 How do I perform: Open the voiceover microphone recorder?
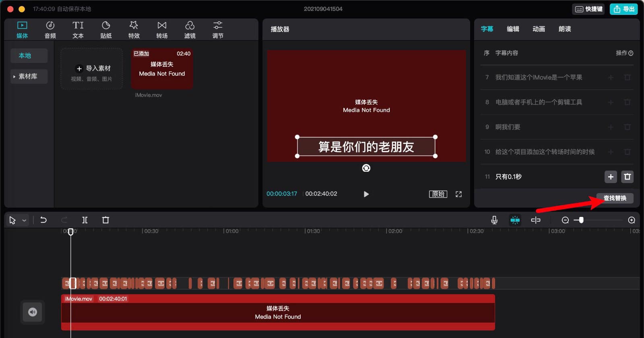click(x=494, y=220)
